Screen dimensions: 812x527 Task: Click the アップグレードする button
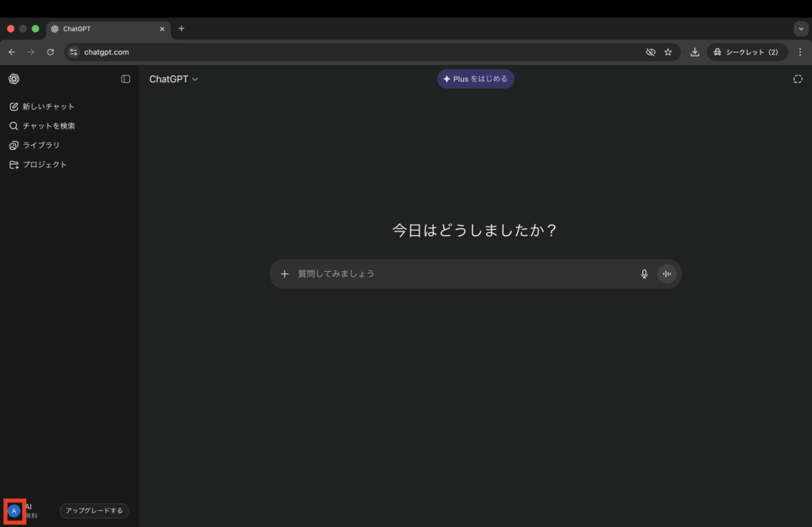[x=94, y=511]
